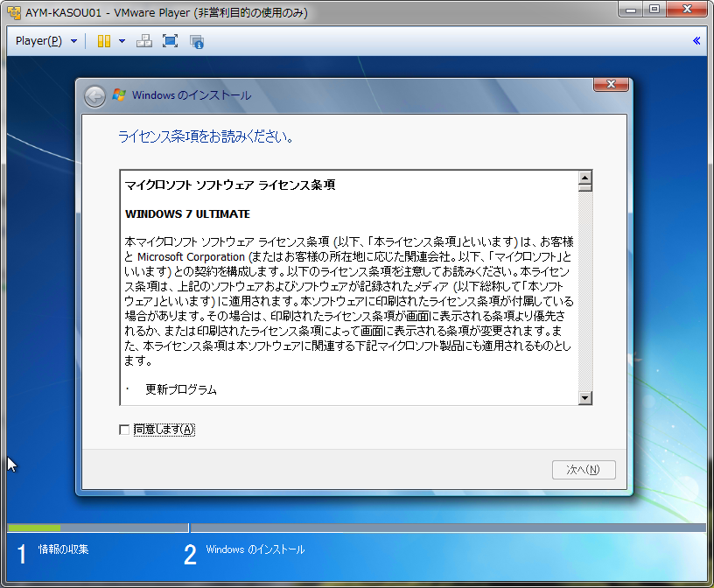Click the license scrollbar track
This screenshot has height=588, width=714.
[585, 291]
